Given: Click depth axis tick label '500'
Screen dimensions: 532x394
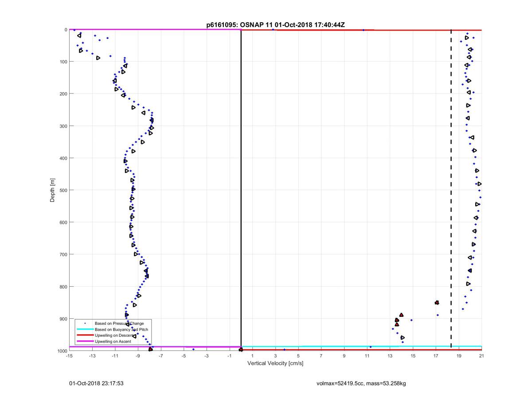Looking at the screenshot, I should 63,190.
